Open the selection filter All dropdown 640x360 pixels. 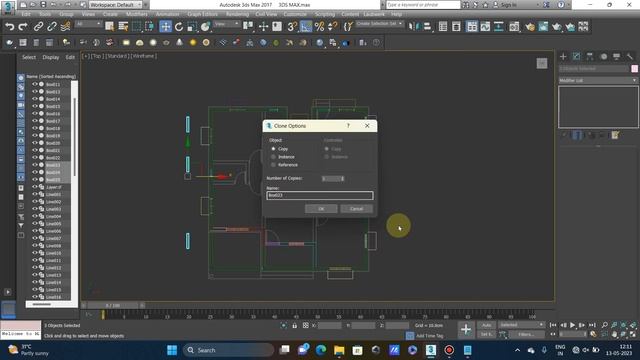click(88, 24)
